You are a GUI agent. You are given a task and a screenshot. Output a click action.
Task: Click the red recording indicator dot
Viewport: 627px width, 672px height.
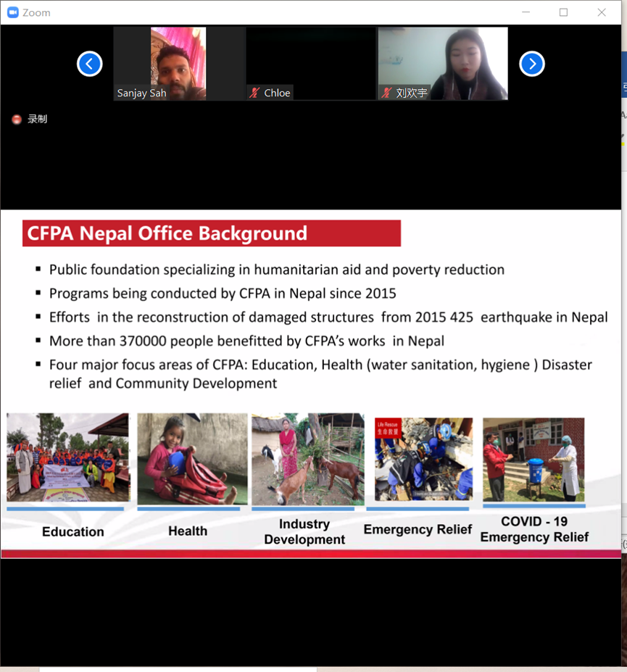pyautogui.click(x=17, y=120)
